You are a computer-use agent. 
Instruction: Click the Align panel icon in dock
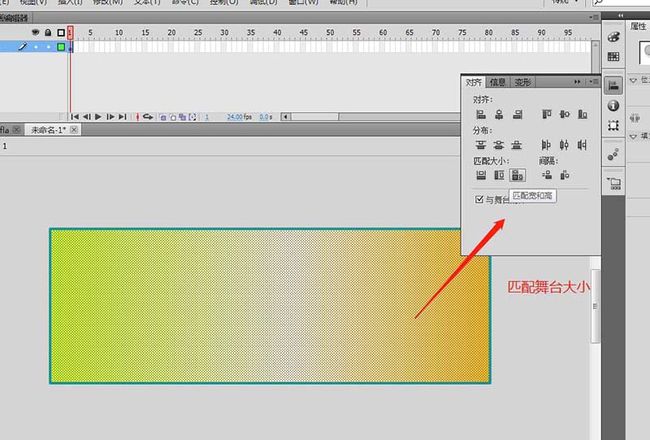[x=613, y=86]
